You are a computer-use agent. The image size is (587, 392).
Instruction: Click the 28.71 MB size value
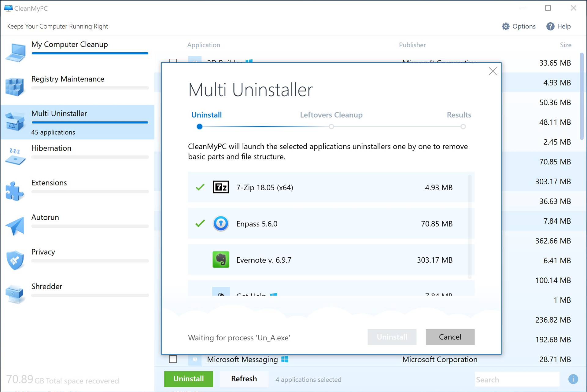click(x=555, y=359)
